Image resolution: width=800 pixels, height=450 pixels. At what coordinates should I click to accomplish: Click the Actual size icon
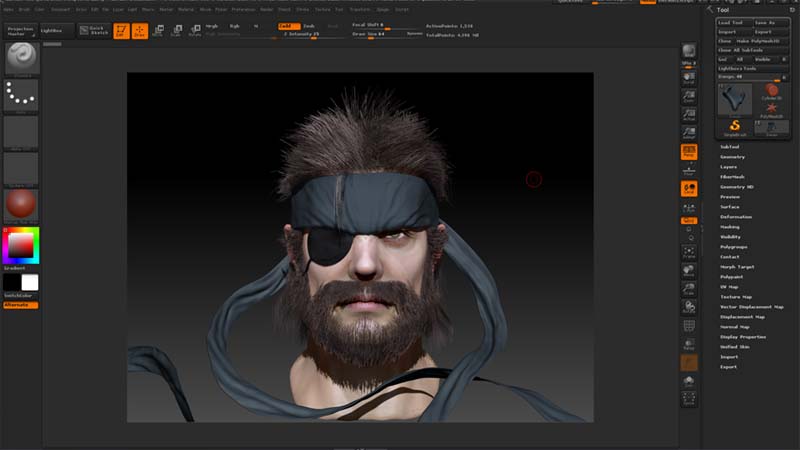pyautogui.click(x=689, y=115)
